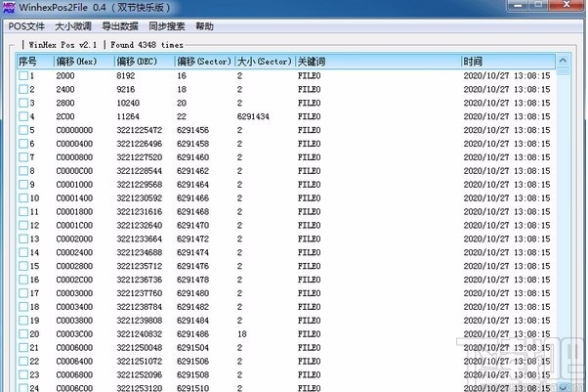Check the checkbox for row 2
Image resolution: width=588 pixels, height=392 pixels.
point(23,89)
